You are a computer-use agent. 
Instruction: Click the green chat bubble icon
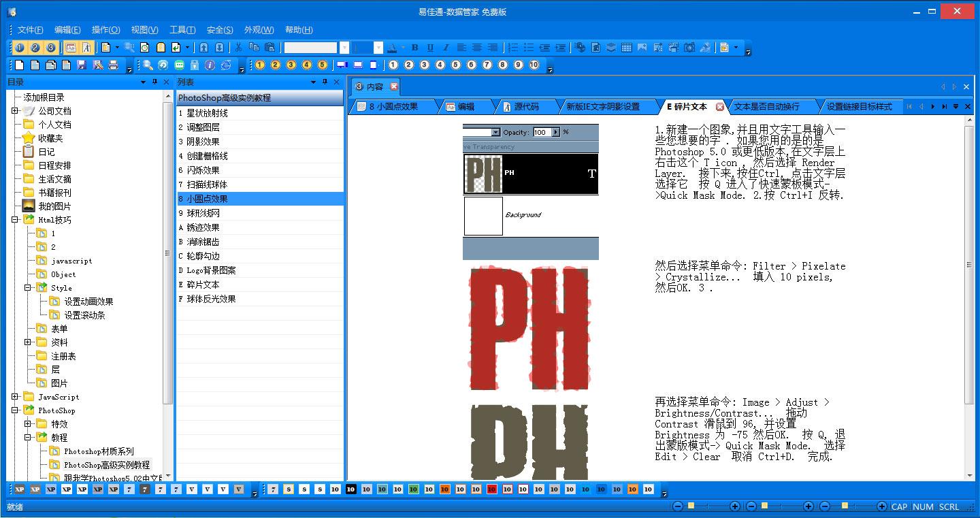tap(179, 65)
